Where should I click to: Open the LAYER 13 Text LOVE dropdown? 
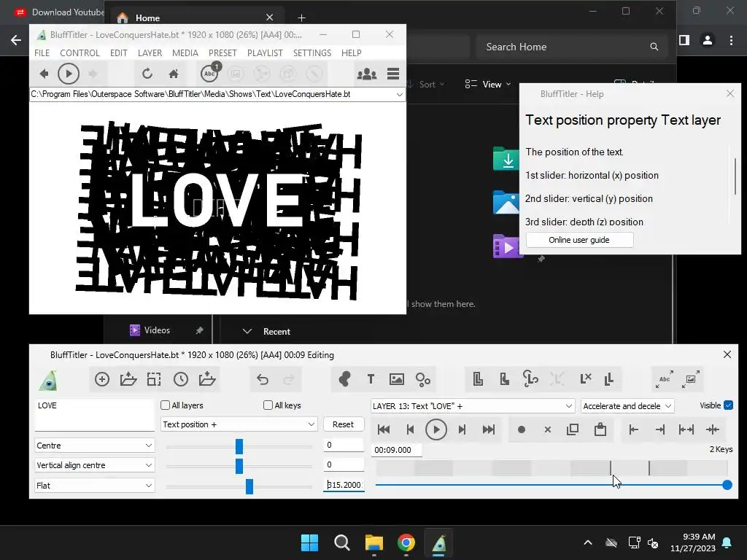point(473,406)
